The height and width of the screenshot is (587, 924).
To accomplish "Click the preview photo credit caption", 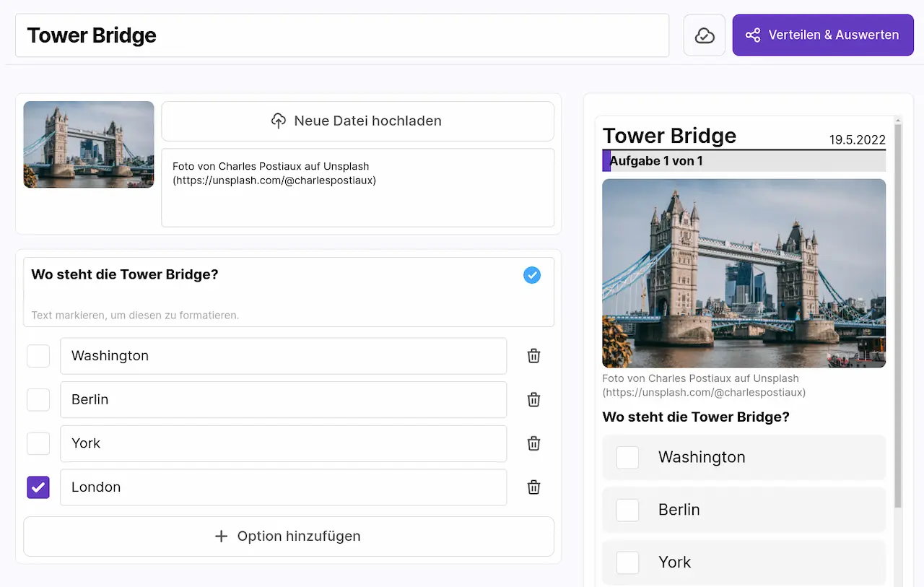I will (x=704, y=386).
